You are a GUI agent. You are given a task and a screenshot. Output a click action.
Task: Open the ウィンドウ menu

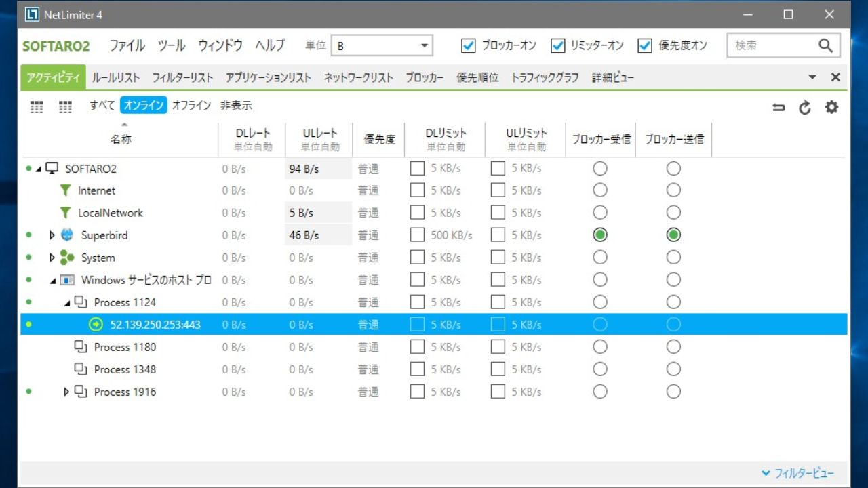coord(220,45)
